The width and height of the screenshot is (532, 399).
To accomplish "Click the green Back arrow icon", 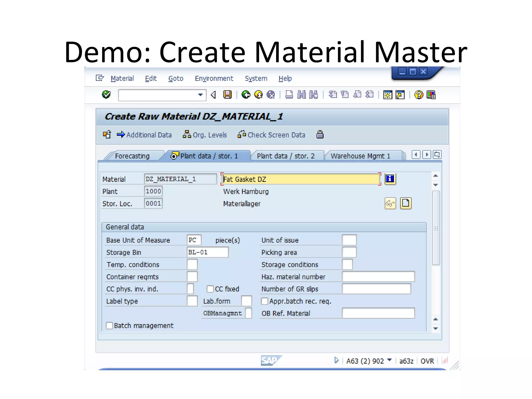I will (x=246, y=95).
